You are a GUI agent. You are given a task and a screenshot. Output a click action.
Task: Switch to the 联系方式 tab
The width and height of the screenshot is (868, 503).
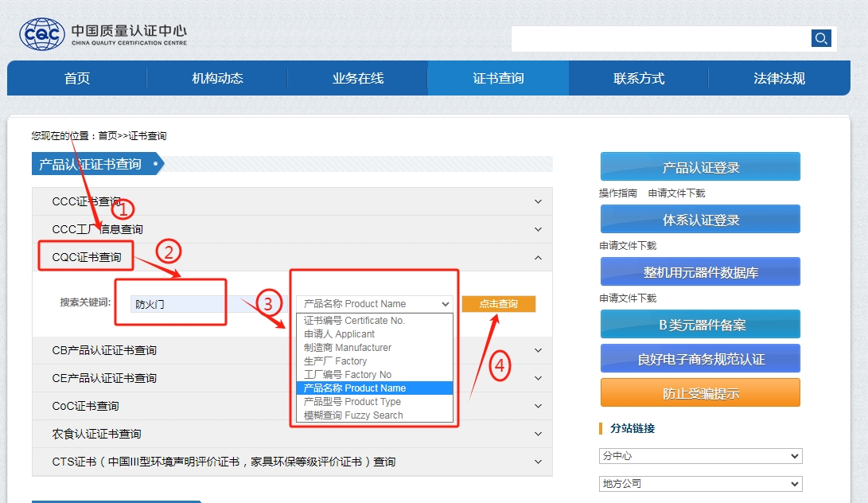[x=638, y=79]
